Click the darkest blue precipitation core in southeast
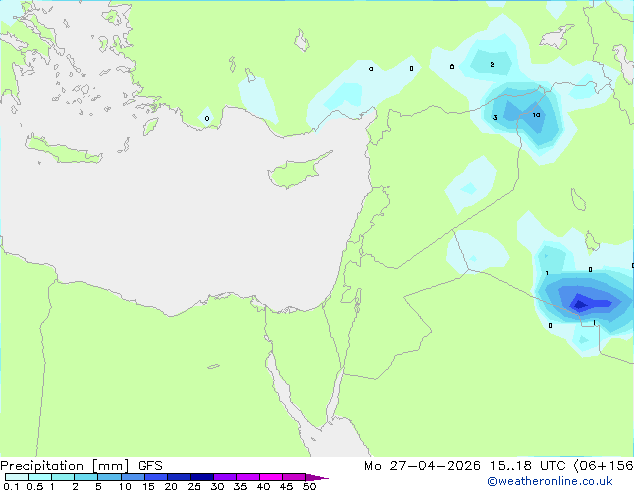634x490 pixels. pyautogui.click(x=580, y=304)
